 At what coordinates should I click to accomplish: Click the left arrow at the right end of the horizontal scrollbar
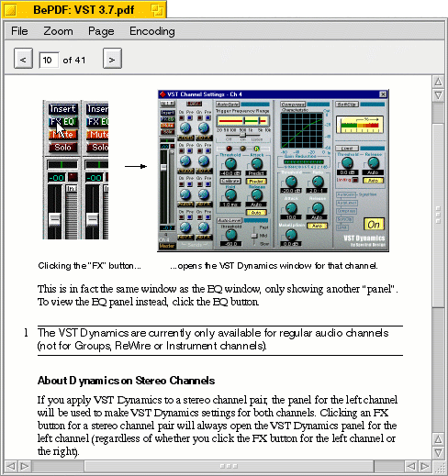point(411,466)
